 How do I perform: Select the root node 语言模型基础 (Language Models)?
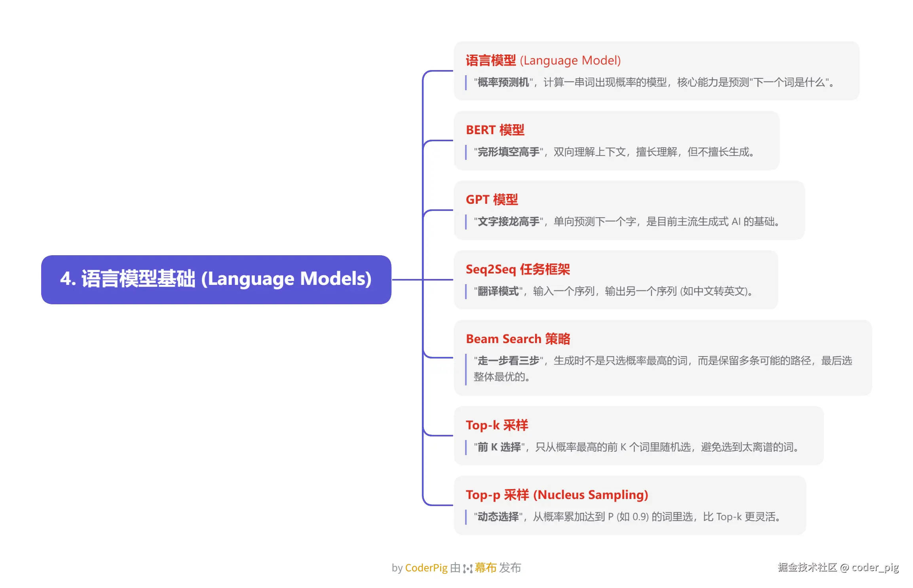(x=216, y=279)
